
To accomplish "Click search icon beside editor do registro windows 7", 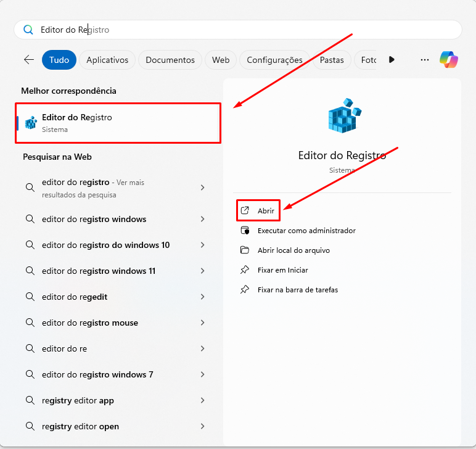I will click(30, 374).
